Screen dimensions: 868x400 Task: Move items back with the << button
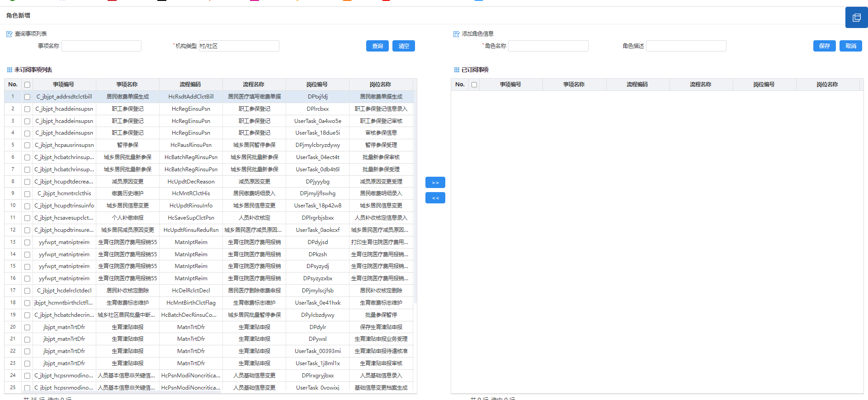435,198
